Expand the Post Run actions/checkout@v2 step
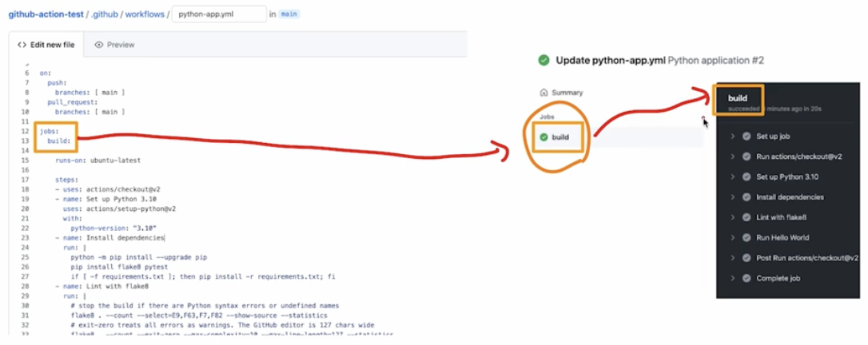This screenshot has width=868, height=345. (732, 258)
